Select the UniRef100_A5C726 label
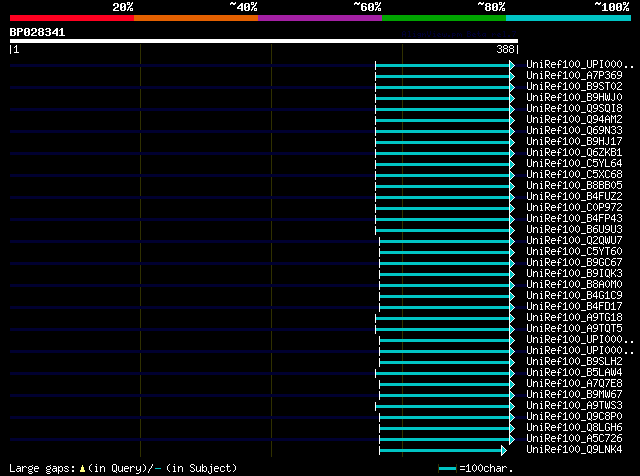 click(574, 439)
